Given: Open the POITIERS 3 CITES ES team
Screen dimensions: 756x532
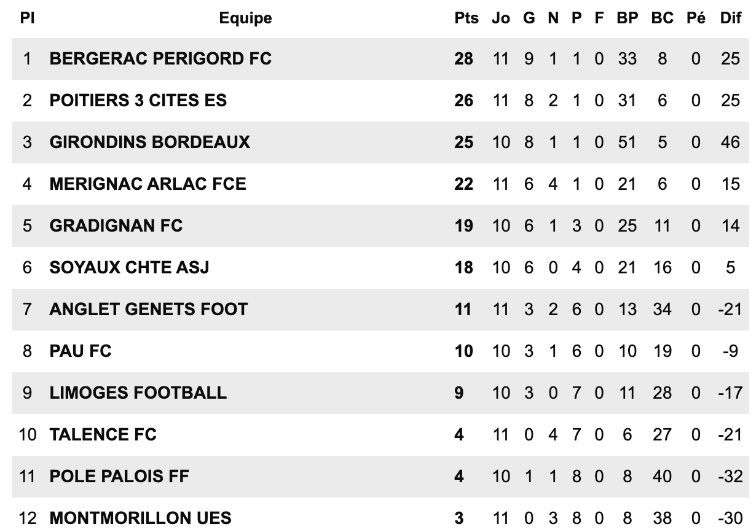Looking at the screenshot, I should (x=138, y=100).
